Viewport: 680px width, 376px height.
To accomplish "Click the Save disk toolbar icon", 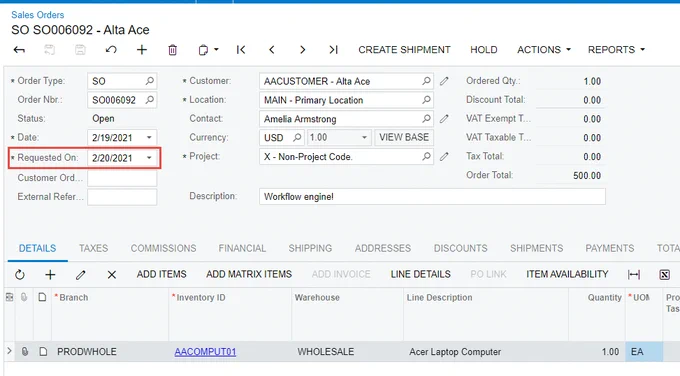I will pyautogui.click(x=80, y=50).
